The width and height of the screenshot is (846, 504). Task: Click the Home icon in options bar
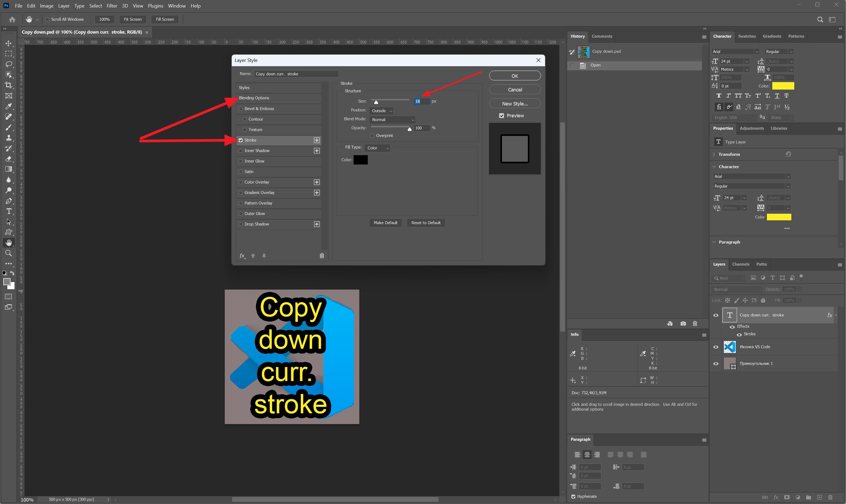(x=12, y=19)
